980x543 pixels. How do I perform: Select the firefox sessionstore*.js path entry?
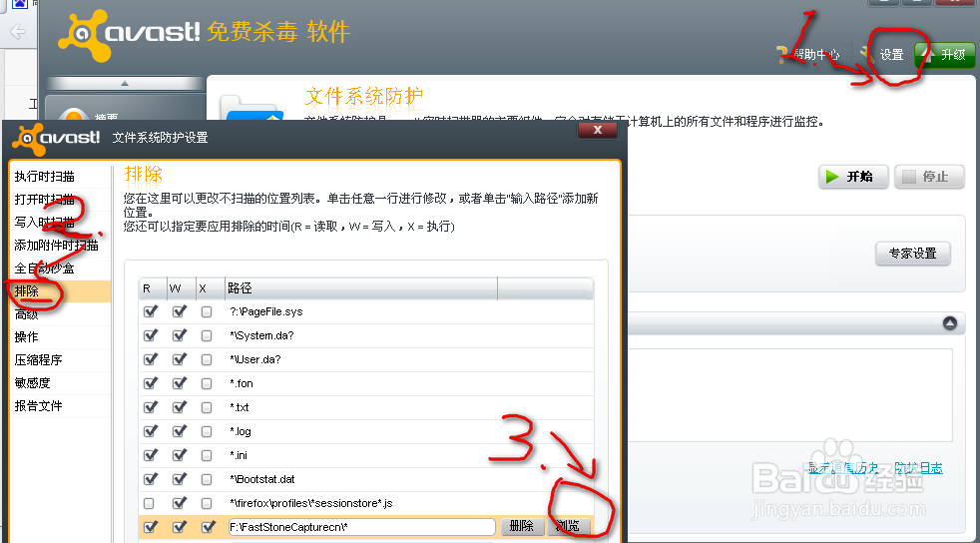[310, 503]
